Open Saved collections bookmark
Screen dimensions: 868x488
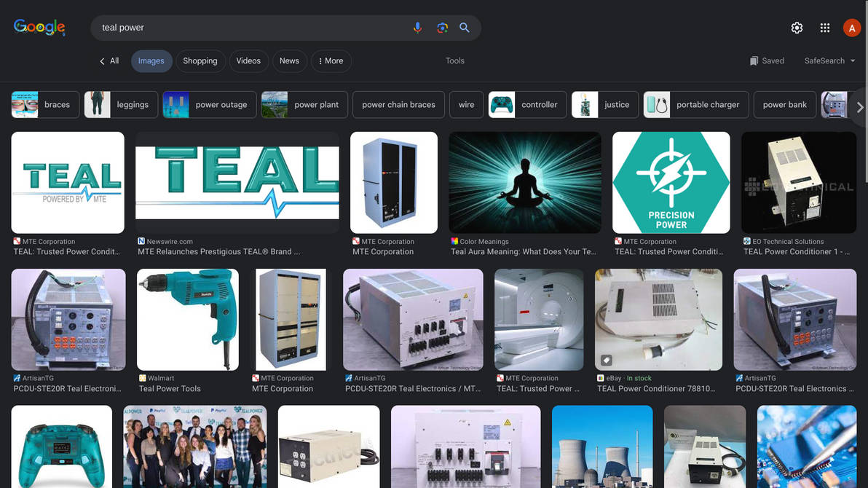[767, 61]
